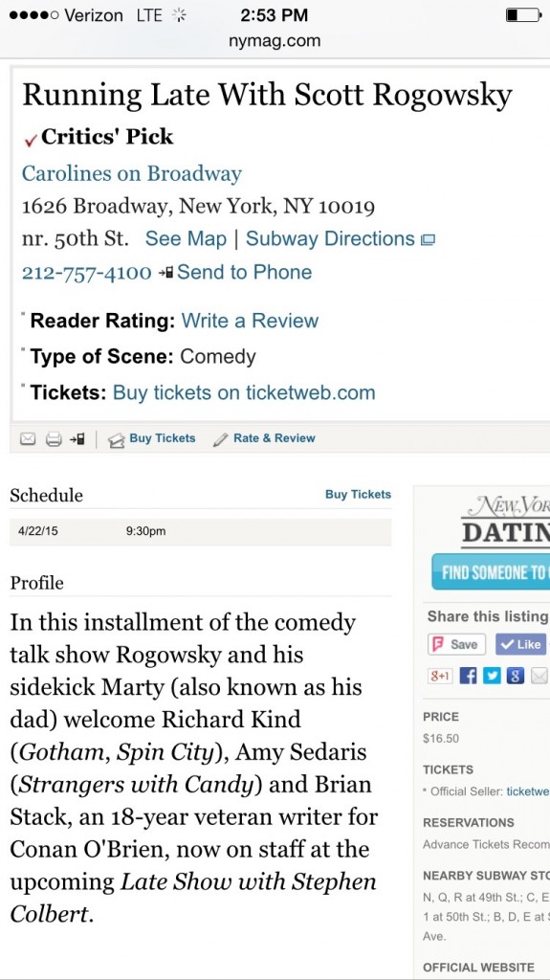This screenshot has height=980, width=550.
Task: Click the envelope email icon in toolbar
Action: coord(28,438)
